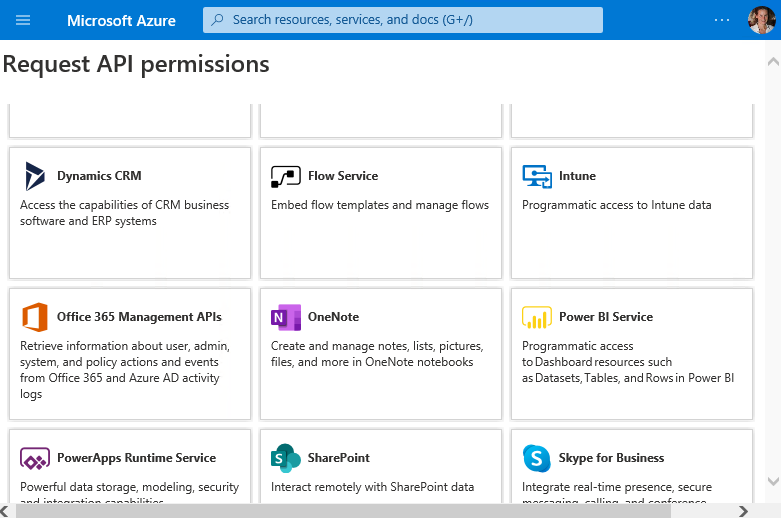The height and width of the screenshot is (518, 781).
Task: Click the vertical scrollbar down arrow
Action: click(771, 481)
